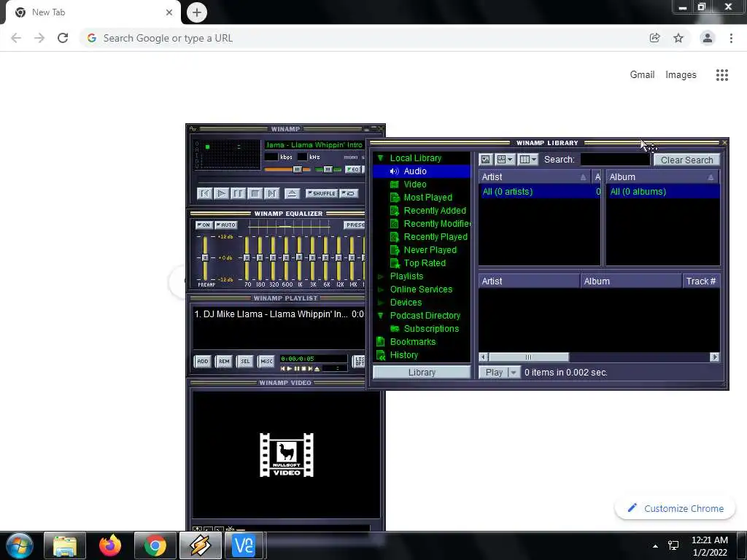
Task: Sort by the Artist column header in top pane
Action: [x=534, y=177]
